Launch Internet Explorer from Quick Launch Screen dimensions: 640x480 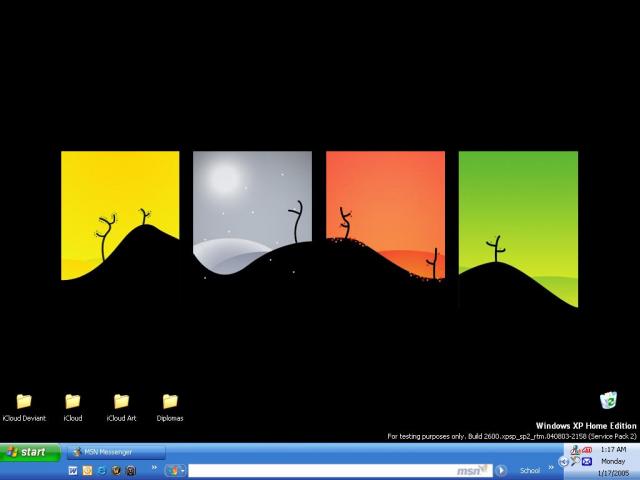102,471
